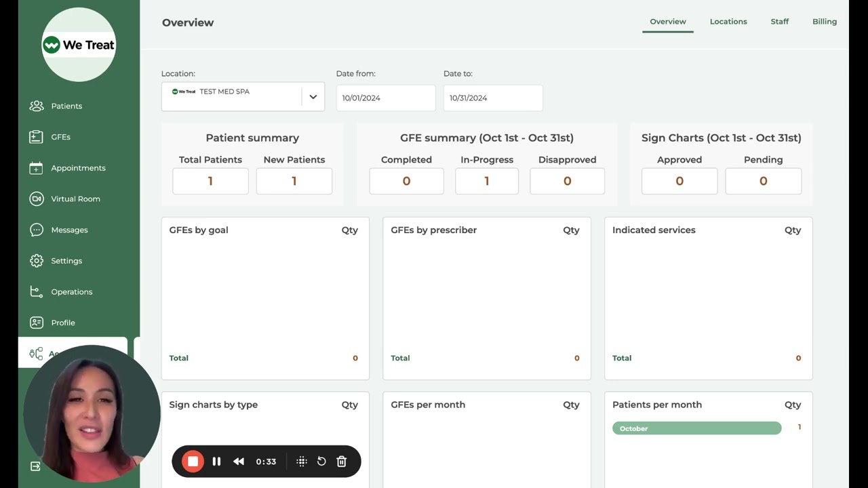
Task: Open the Settings gear icon
Action: pyautogui.click(x=37, y=261)
